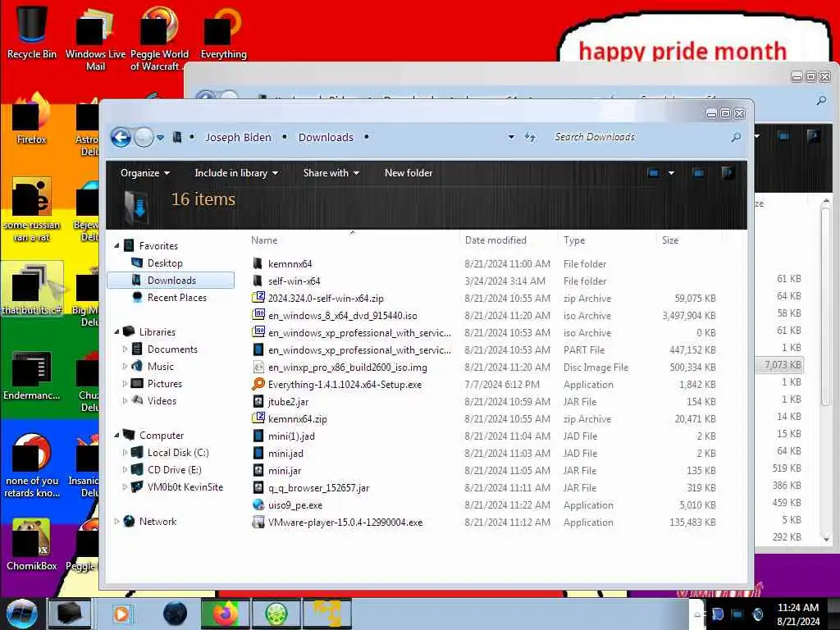Select jtube2.jar file icon

(x=258, y=401)
